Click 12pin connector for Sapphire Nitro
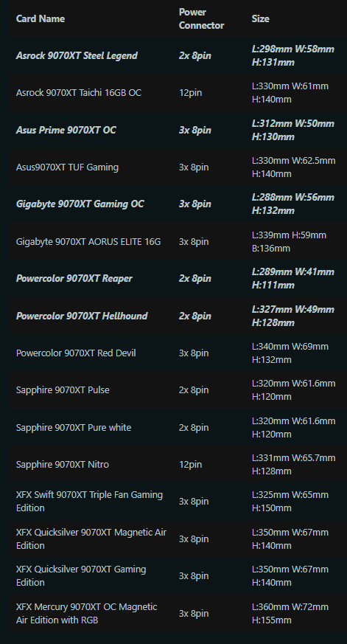 tap(190, 465)
